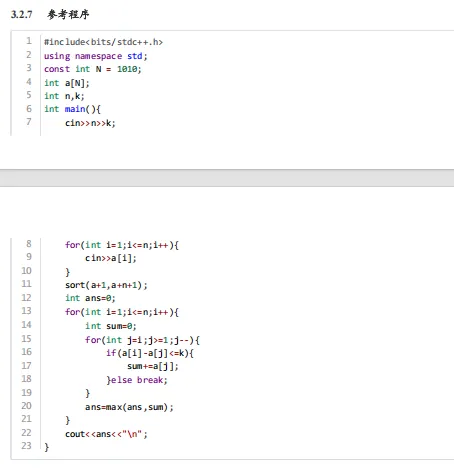Click line number 16 in the gutter
This screenshot has height=469, width=454.
coord(26,352)
